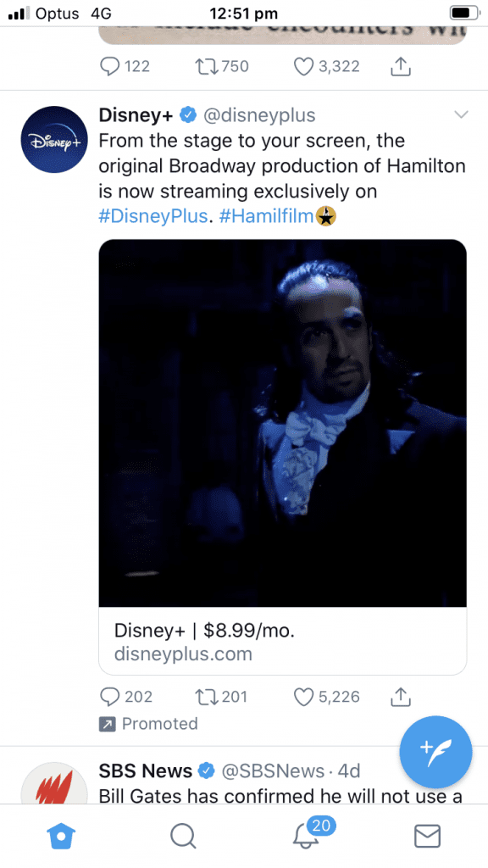
Task: Like the Disney+ tweet
Action: (303, 696)
